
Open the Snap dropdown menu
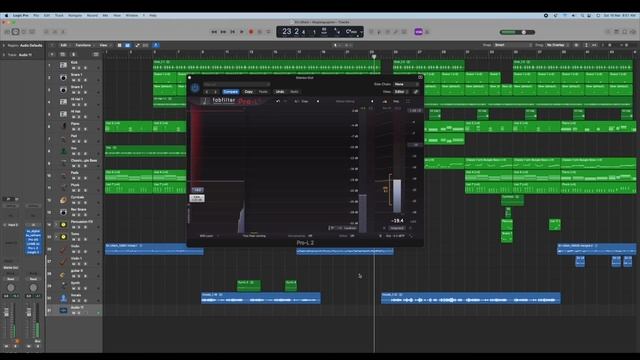click(513, 45)
